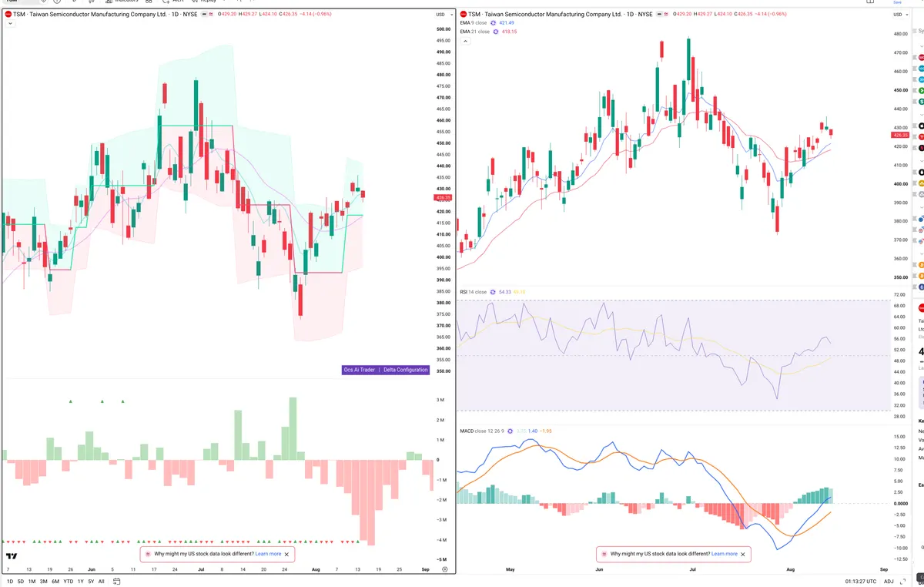Viewport: 924px width, 587px height.
Task: Select the 6M time range
Action: click(x=55, y=581)
